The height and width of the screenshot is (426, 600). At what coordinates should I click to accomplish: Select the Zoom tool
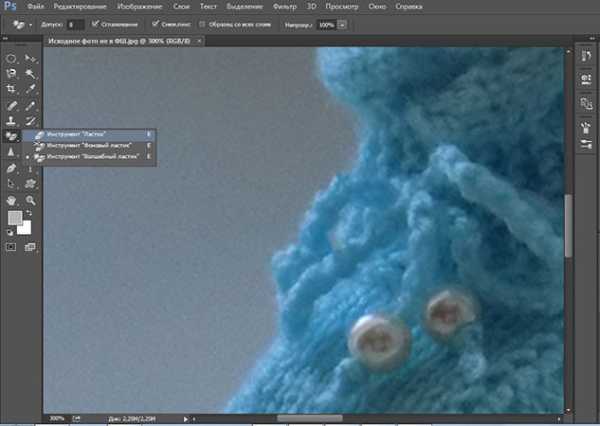coord(30,200)
